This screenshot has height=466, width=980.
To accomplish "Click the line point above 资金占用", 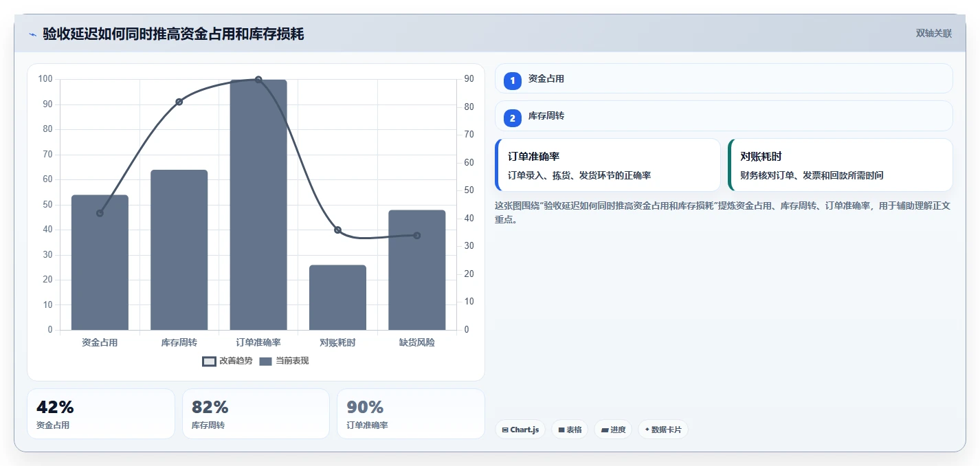I will (x=100, y=213).
